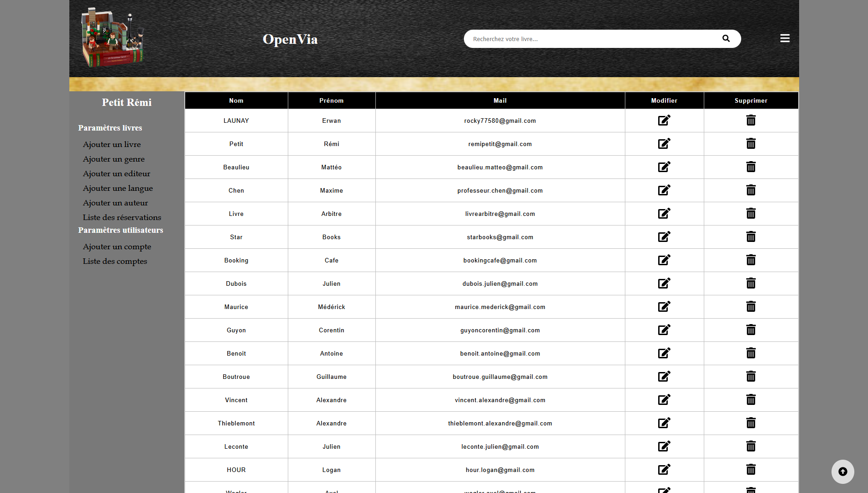This screenshot has width=868, height=493.
Task: Open Liste des réservations
Action: pos(122,217)
